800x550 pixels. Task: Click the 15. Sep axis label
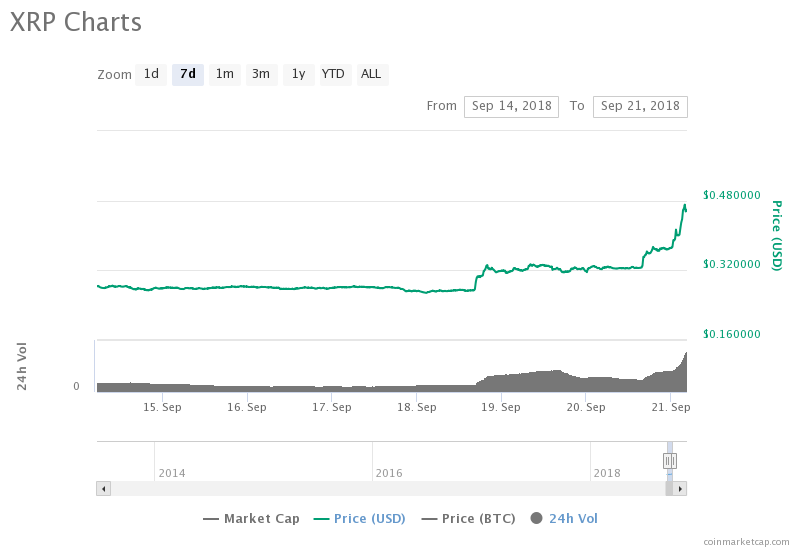(162, 407)
